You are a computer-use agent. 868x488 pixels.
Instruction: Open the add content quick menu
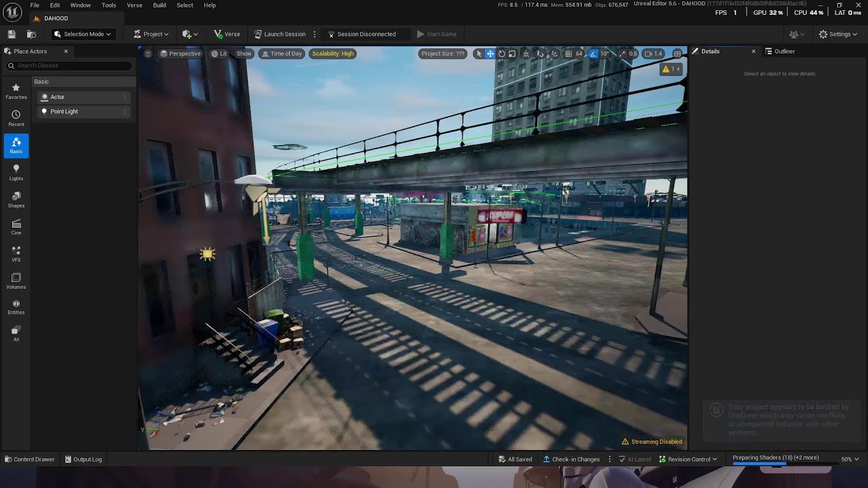(190, 34)
